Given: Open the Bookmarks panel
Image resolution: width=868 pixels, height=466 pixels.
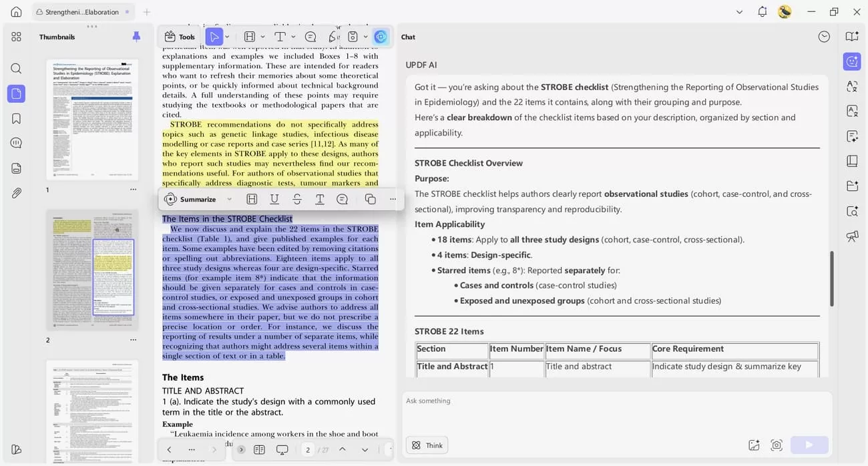Looking at the screenshot, I should click(x=16, y=118).
